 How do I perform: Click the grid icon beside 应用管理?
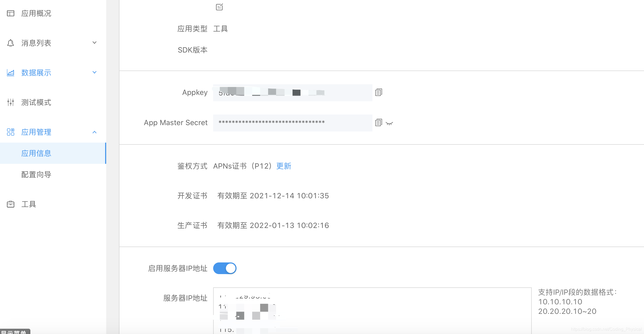pos(11,132)
